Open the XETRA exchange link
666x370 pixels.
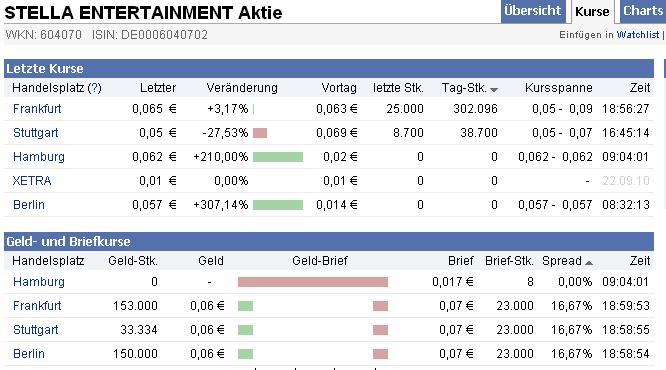(32, 181)
